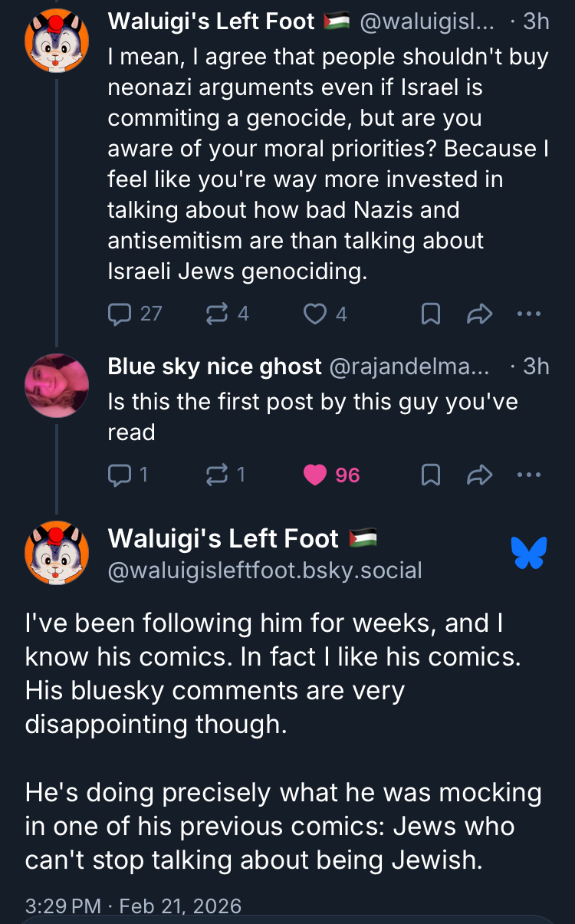Click the blue Bluesky butterfly icon
The width and height of the screenshot is (575, 924).
(x=529, y=553)
